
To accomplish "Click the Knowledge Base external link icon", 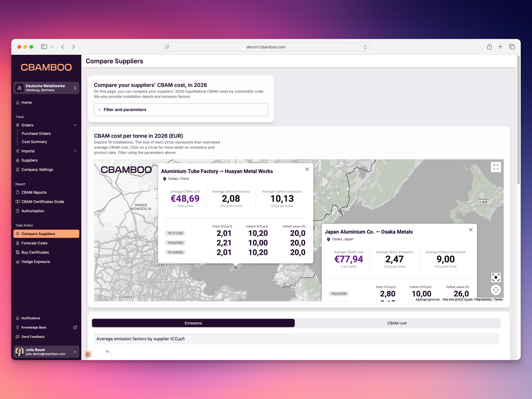I will 75,327.
